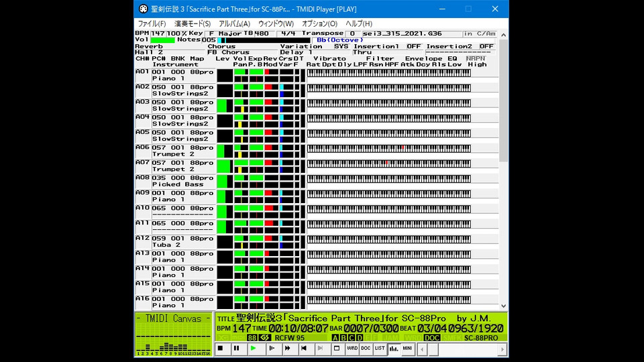Click the piano keyboard strip of channel A01
This screenshot has width=644, height=362.
(388, 73)
